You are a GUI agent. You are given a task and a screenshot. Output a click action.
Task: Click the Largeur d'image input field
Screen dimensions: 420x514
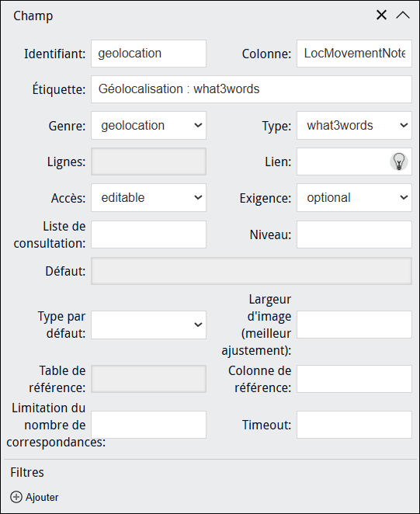(354, 325)
